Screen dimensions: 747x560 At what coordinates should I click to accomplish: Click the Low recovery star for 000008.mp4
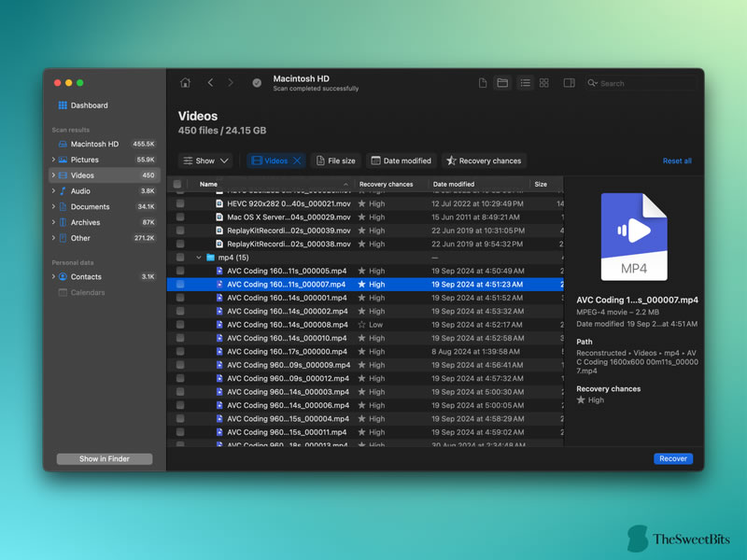362,325
